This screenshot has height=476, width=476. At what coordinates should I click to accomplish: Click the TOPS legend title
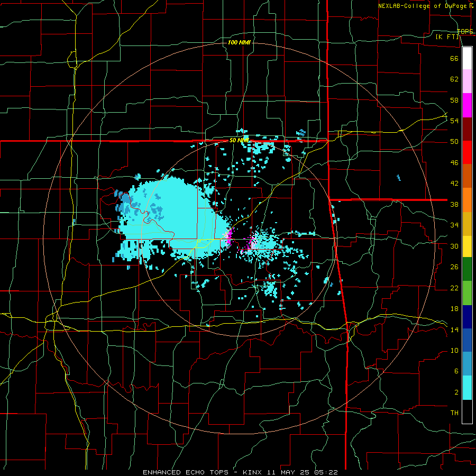coord(465,31)
